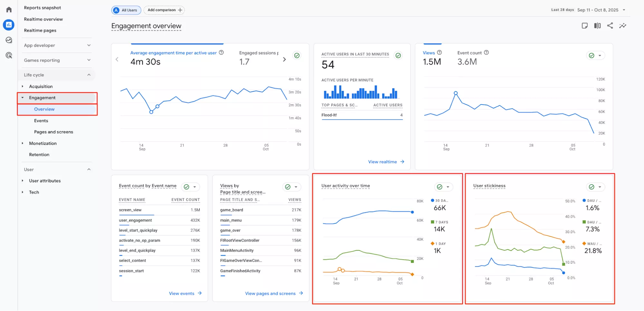Click status check on Active Users card
This screenshot has width=644, height=311.
[x=398, y=55]
